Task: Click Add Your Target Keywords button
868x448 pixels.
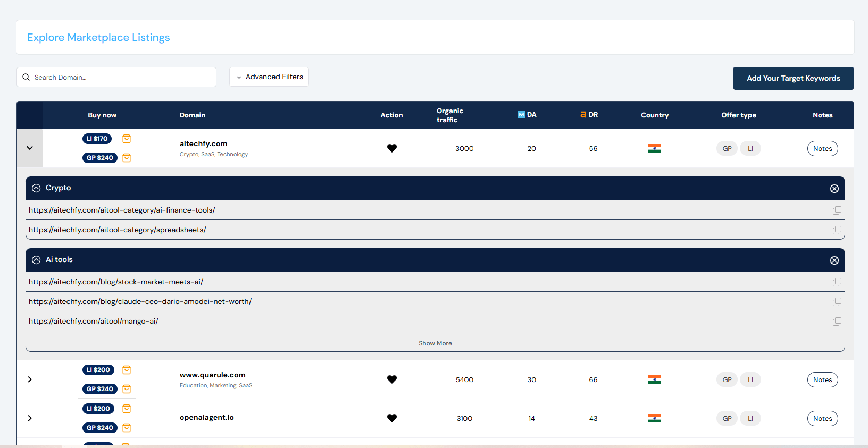Action: (x=793, y=78)
